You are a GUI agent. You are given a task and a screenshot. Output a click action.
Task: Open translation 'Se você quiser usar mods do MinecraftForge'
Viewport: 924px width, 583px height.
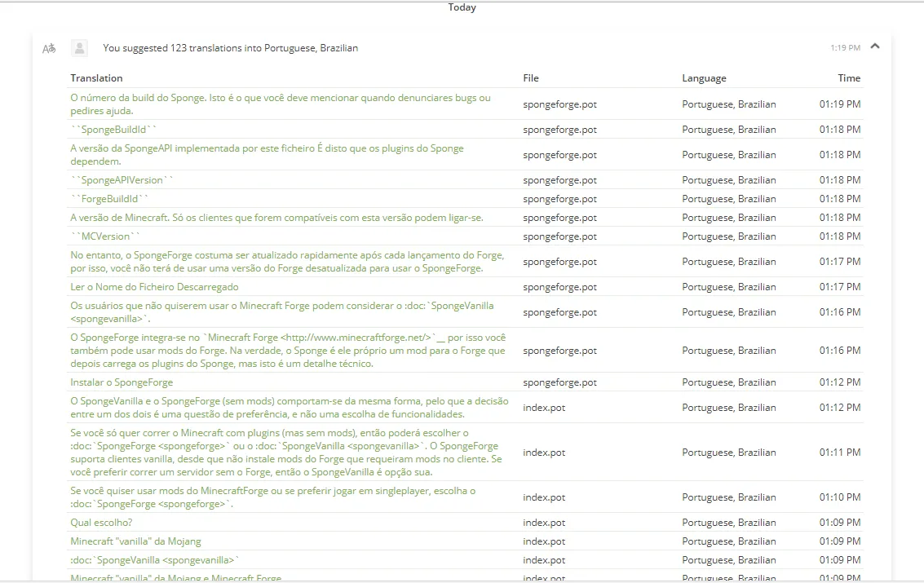tap(273, 497)
